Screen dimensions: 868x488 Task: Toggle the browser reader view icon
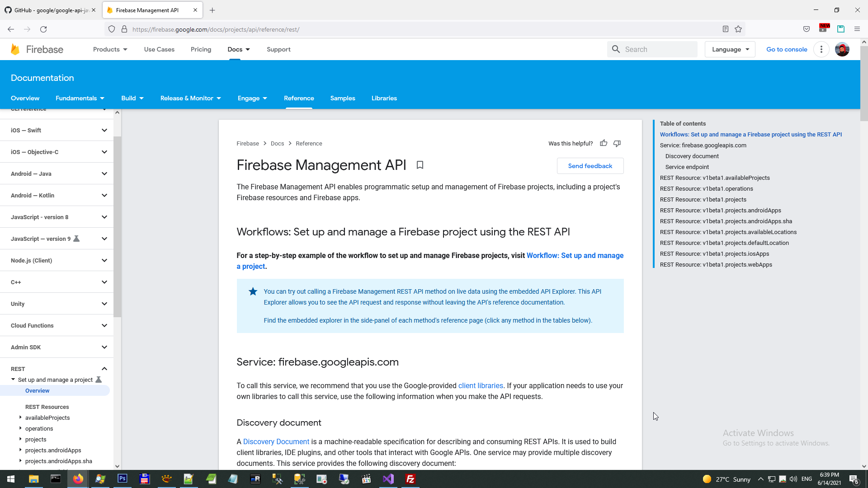point(725,29)
